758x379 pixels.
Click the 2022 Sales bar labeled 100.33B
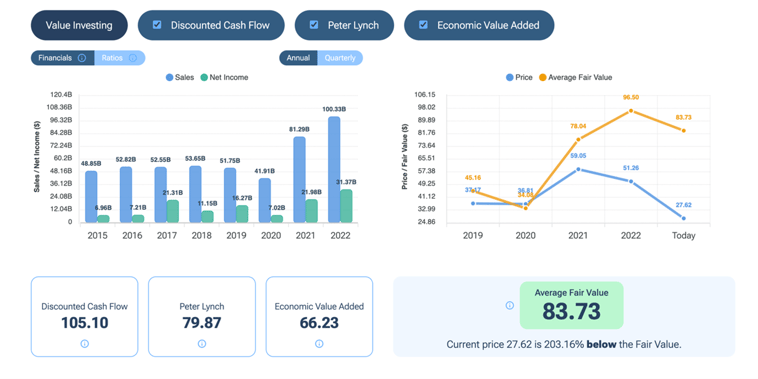(334, 170)
